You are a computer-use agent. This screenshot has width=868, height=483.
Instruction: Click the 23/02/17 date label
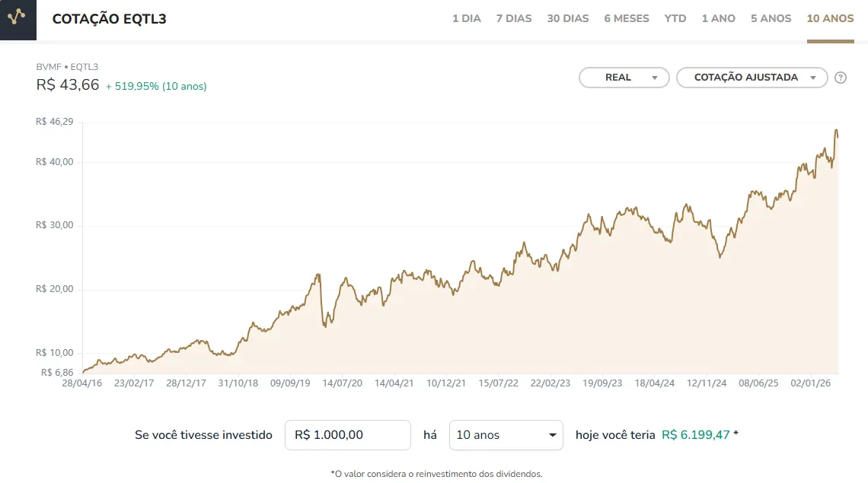tap(134, 383)
